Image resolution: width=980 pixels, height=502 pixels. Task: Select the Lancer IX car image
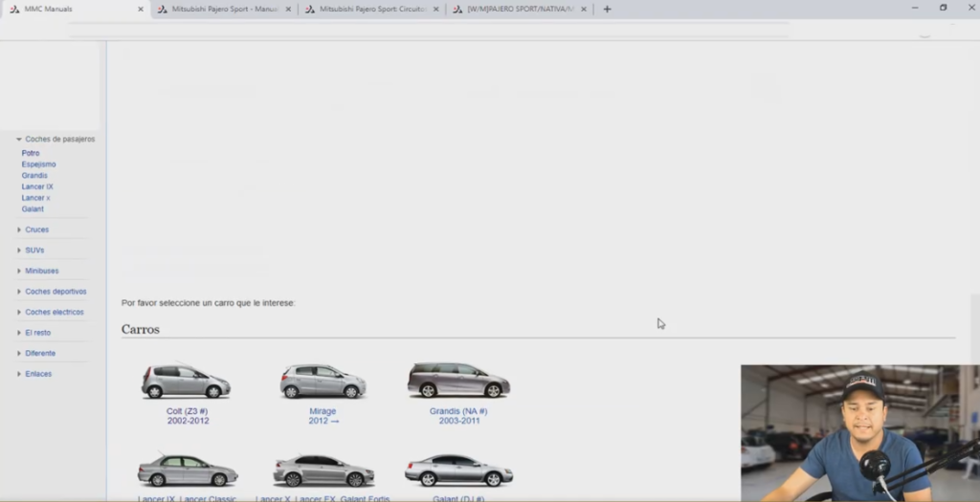(x=188, y=469)
